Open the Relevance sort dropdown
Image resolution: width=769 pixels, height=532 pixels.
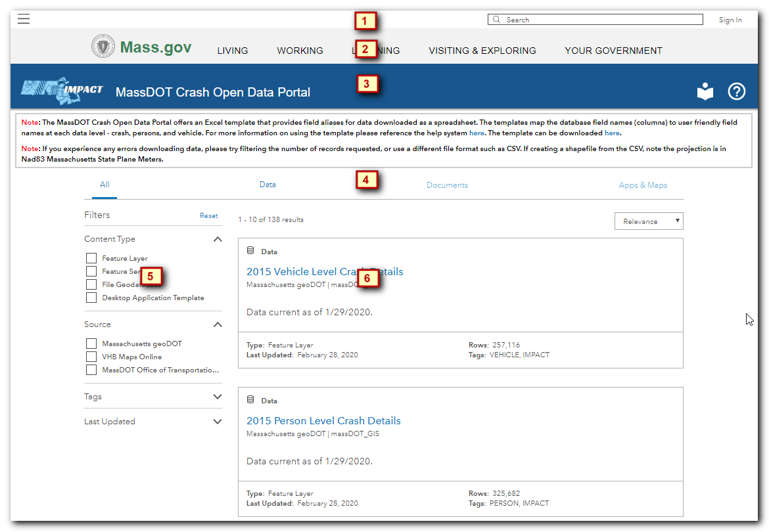pyautogui.click(x=648, y=221)
